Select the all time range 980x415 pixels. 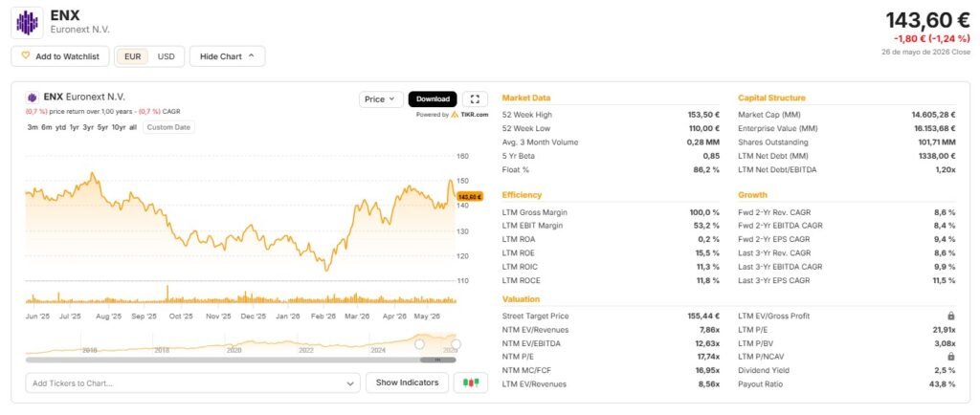(132, 127)
